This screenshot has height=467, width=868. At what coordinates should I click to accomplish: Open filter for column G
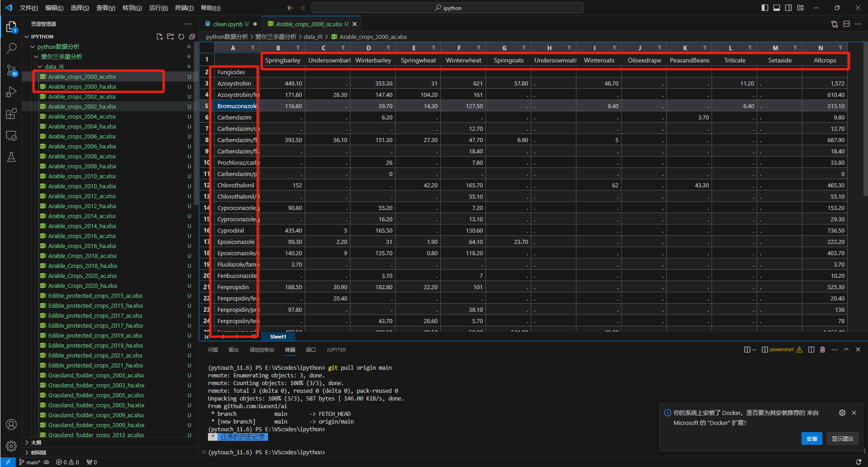point(524,48)
